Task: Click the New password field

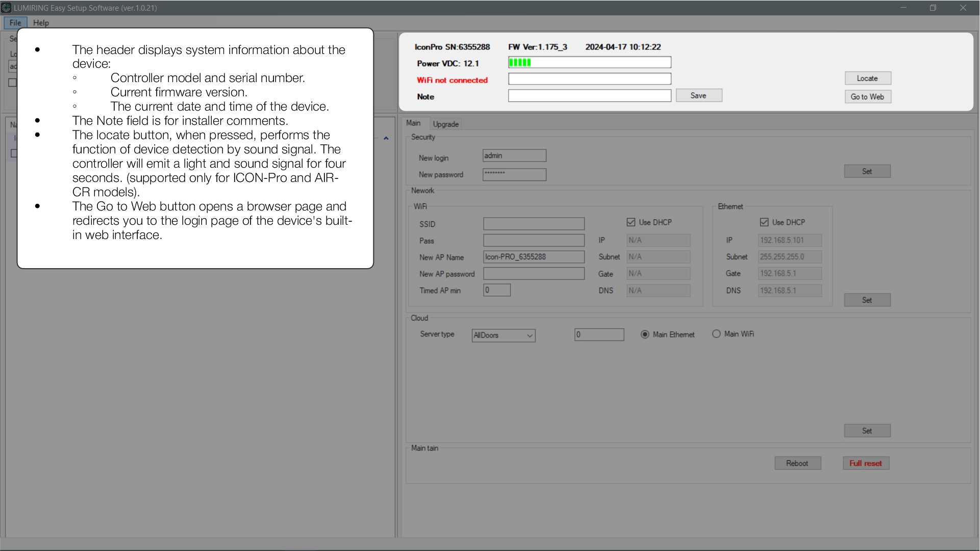Action: 514,174
